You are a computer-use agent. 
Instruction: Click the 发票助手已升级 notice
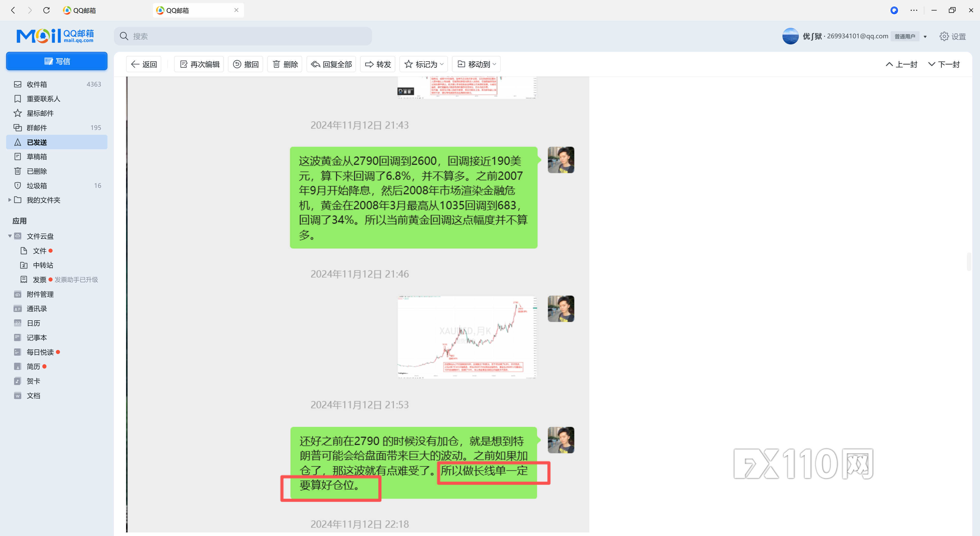(76, 279)
